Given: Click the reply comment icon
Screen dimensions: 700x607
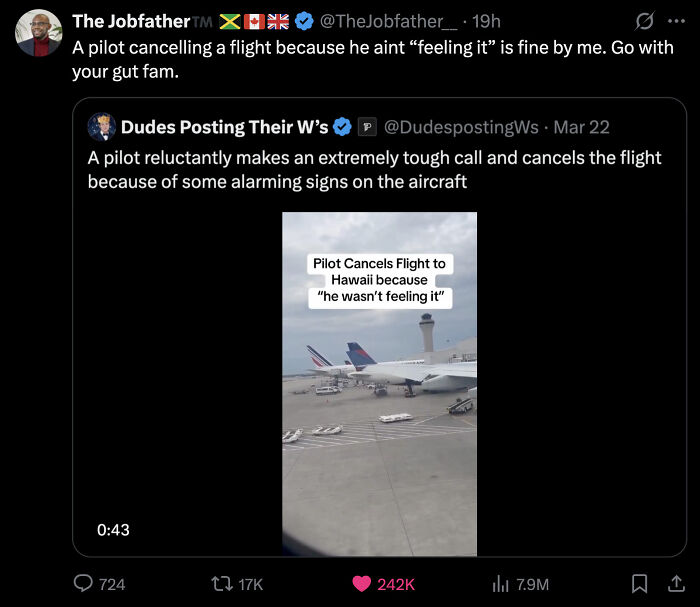Looking at the screenshot, I should pyautogui.click(x=82, y=584).
